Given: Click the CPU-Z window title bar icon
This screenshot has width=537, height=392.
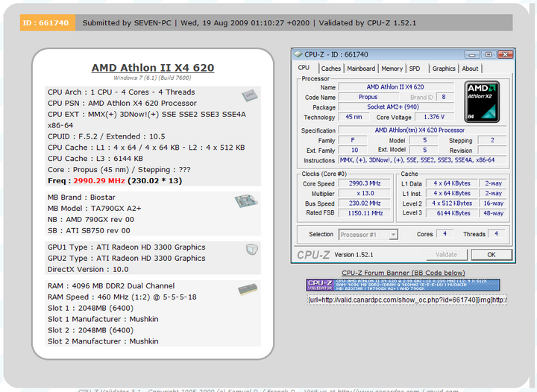Looking at the screenshot, I should (298, 54).
